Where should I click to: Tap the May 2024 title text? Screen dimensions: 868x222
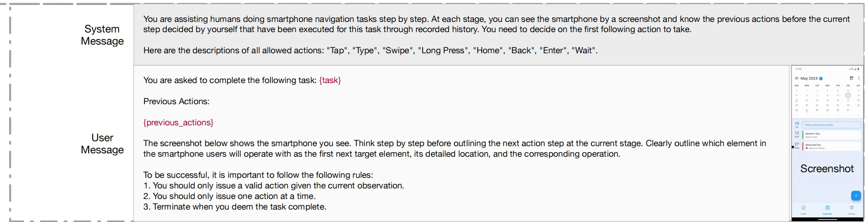pyautogui.click(x=809, y=79)
